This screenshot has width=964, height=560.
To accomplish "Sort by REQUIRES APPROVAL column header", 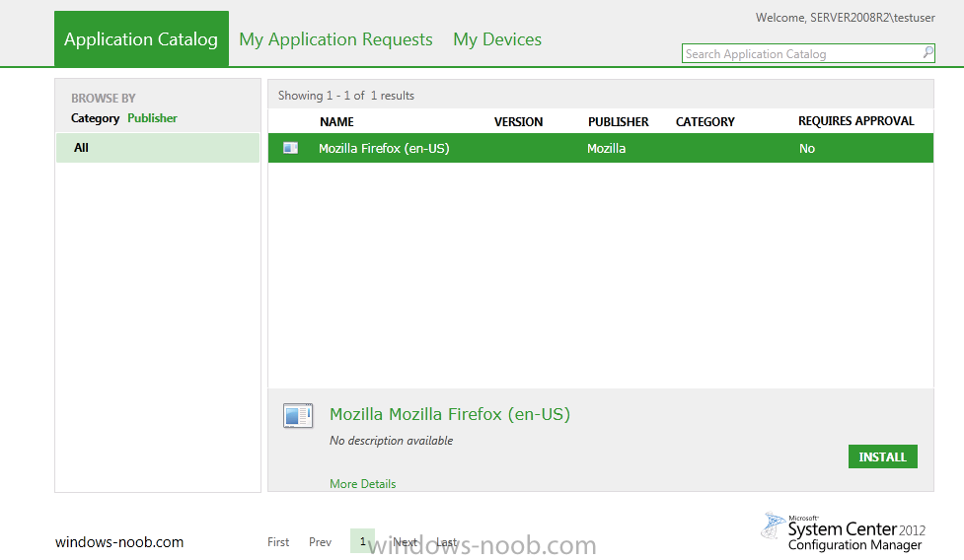I will (856, 121).
